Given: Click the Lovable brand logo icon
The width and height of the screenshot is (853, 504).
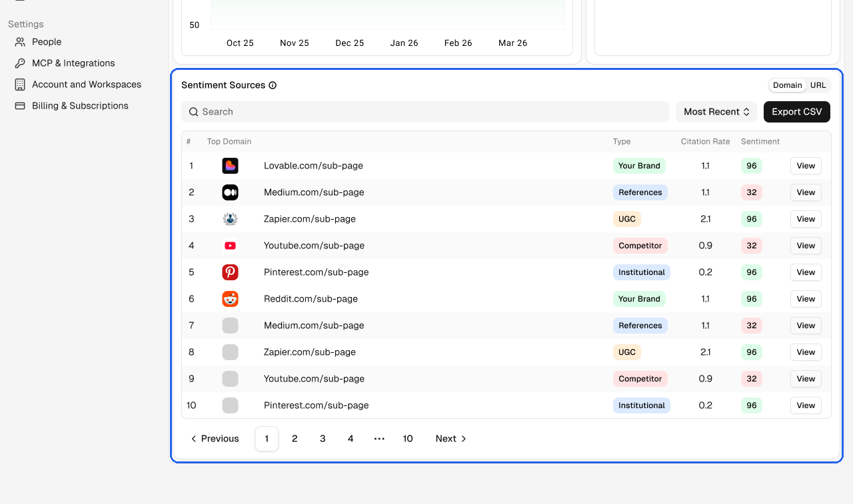Looking at the screenshot, I should tap(230, 166).
